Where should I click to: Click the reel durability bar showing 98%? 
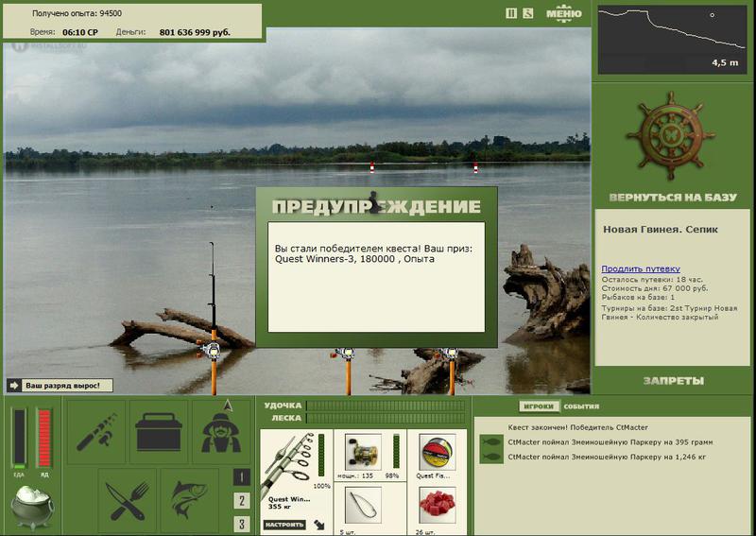click(x=396, y=451)
